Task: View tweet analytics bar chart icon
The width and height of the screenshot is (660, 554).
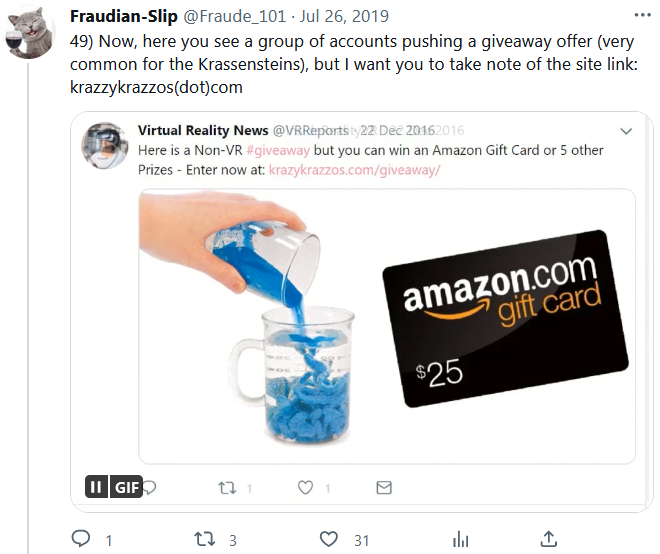Action: coord(460,539)
